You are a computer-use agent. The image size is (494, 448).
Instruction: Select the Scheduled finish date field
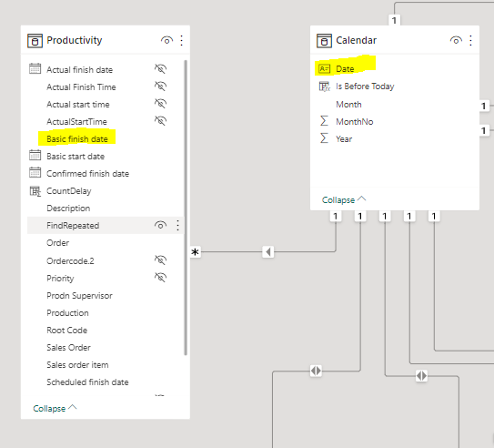coord(87,382)
